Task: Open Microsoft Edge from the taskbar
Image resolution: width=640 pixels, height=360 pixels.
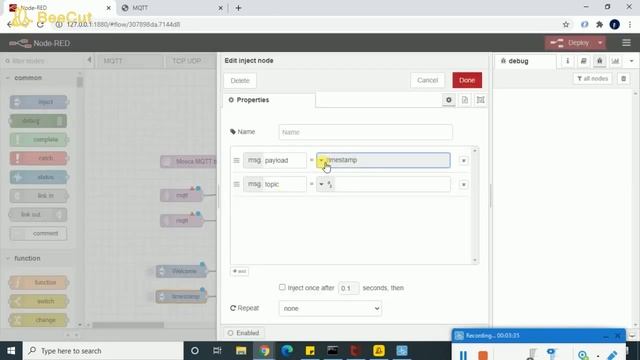Action: click(287, 351)
